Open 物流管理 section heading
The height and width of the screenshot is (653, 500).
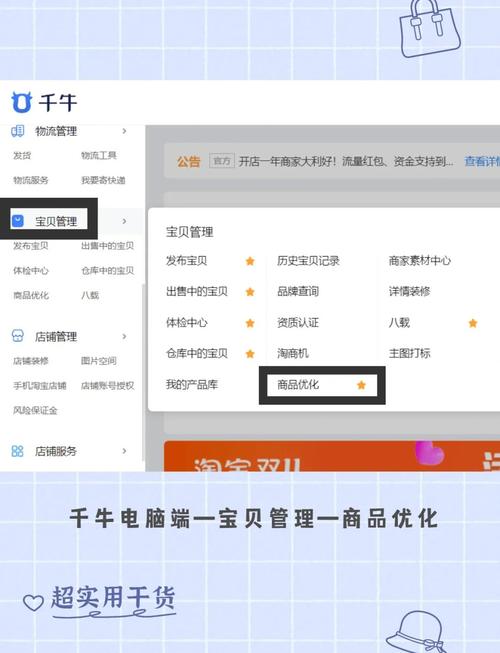tap(56, 131)
